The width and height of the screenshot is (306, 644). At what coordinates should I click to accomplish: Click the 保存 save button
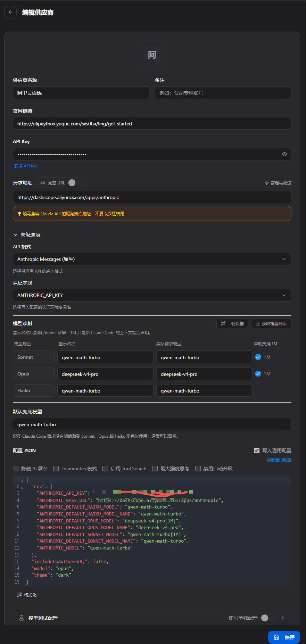284,637
